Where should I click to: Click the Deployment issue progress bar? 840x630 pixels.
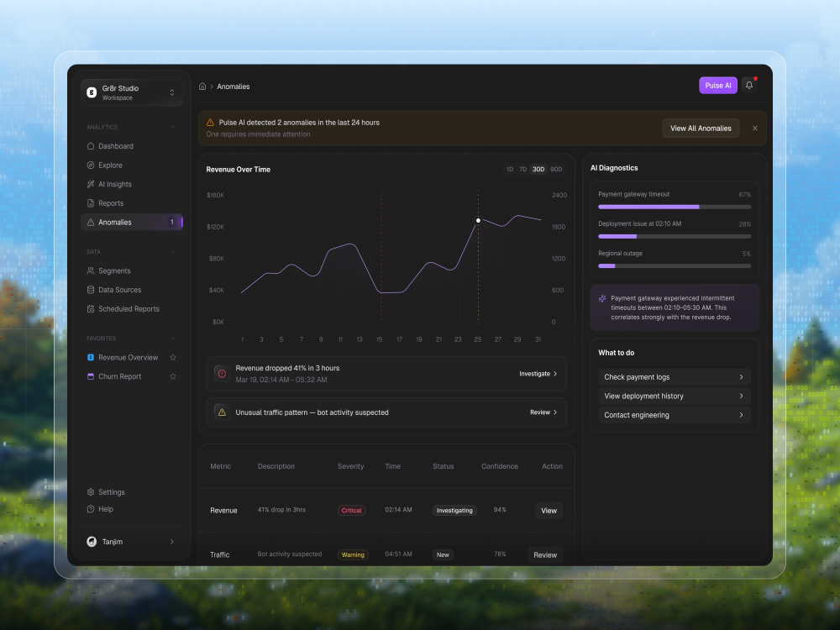[x=675, y=236]
